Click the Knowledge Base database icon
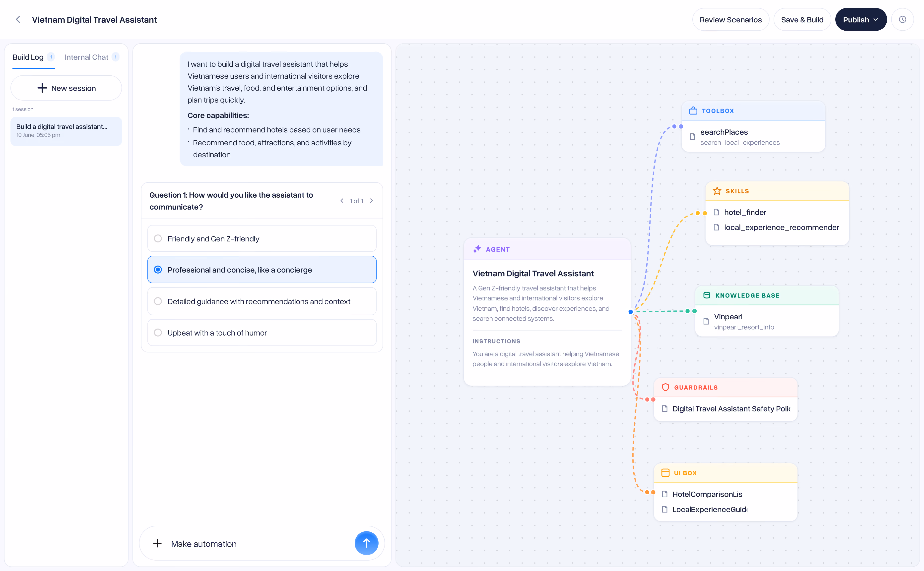Screen dimensions: 924x571 706,295
